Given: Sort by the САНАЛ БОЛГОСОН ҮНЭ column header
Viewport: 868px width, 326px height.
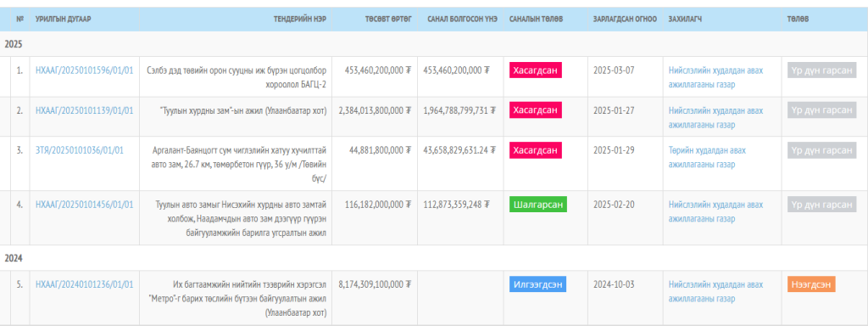Looking at the screenshot, I should click(x=462, y=20).
